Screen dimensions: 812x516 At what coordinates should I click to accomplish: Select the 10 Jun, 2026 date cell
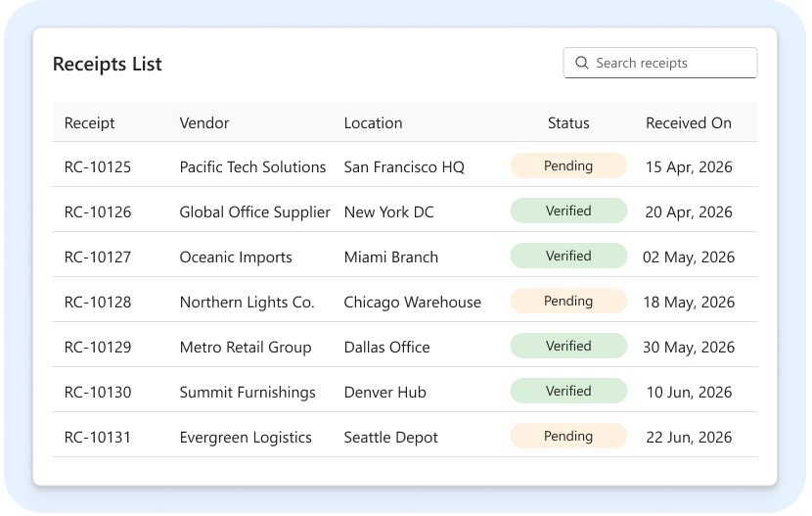pos(689,393)
